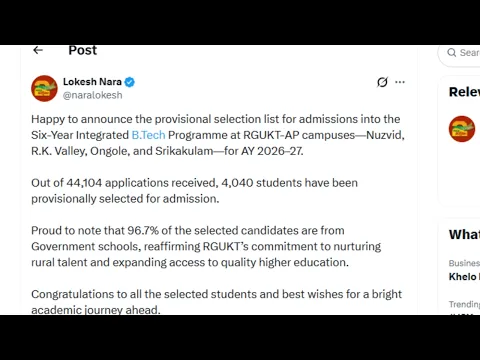Click the Post header title
This screenshot has height=360, width=480.
pos(82,50)
